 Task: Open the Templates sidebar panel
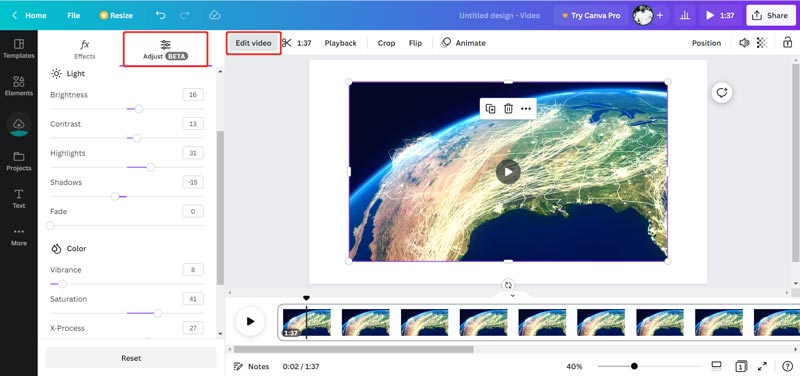tap(19, 49)
